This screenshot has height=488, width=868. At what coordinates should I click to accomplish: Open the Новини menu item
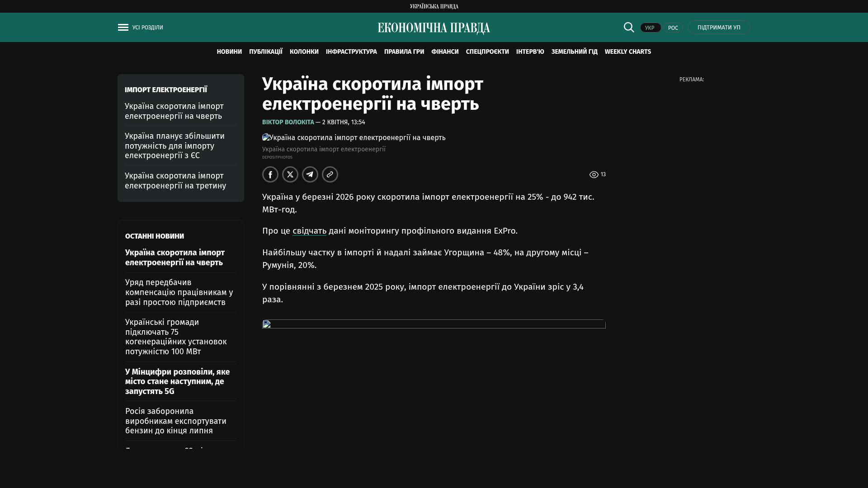[x=229, y=52]
